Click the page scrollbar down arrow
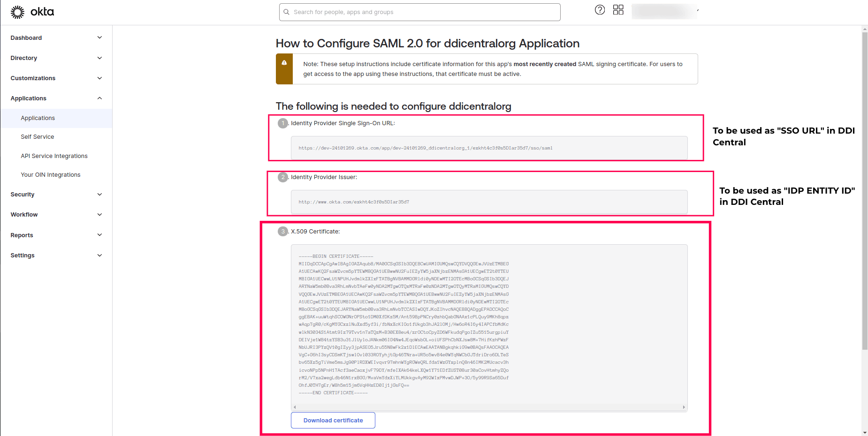Viewport: 868px width, 436px height. (865, 433)
